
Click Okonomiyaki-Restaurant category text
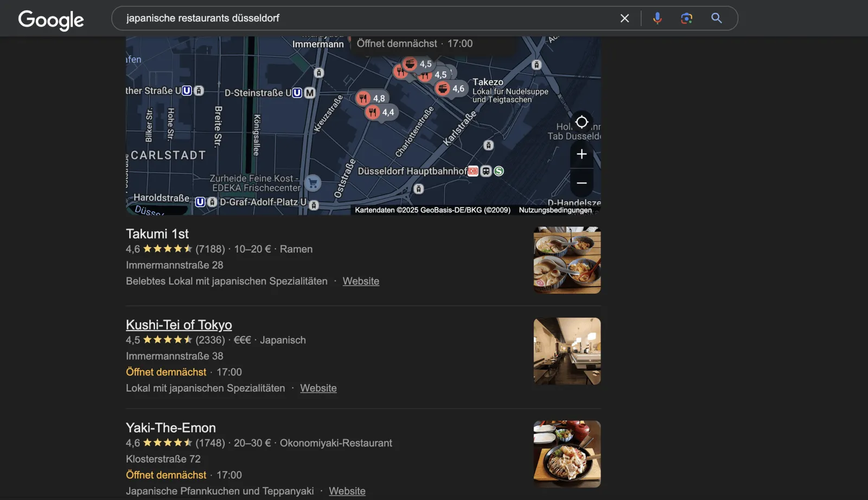pyautogui.click(x=336, y=443)
